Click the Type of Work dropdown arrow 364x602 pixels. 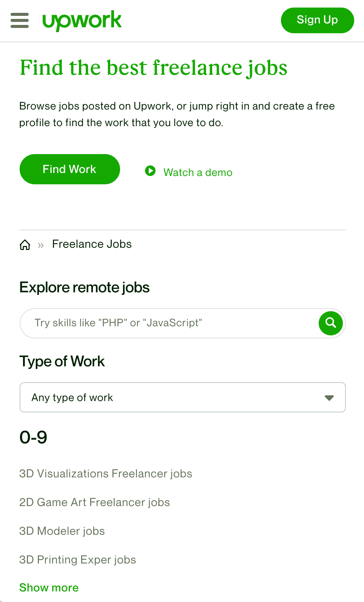click(329, 398)
